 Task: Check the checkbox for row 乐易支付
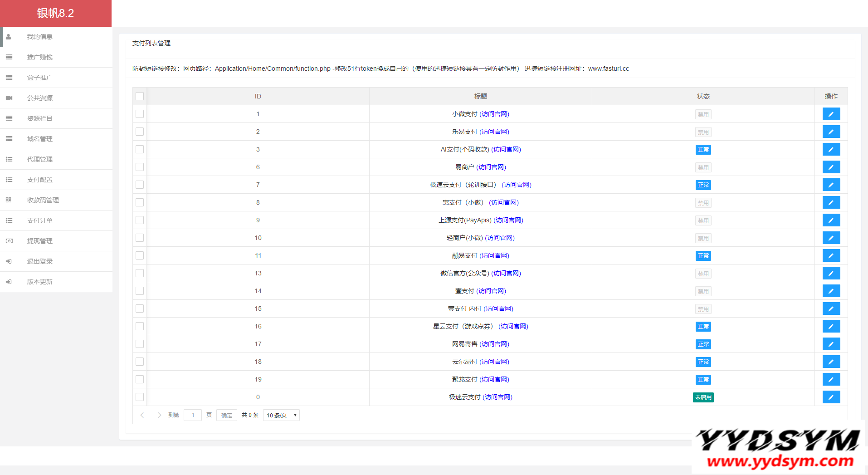click(140, 132)
